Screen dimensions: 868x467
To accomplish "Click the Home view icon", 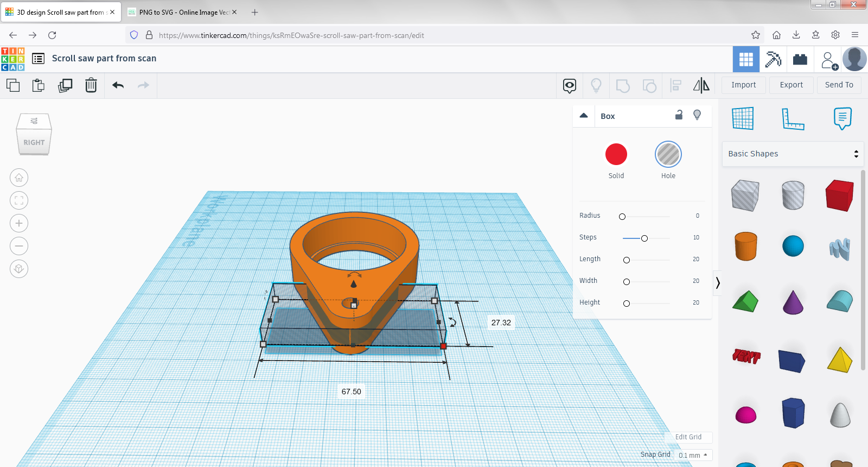I will (19, 178).
